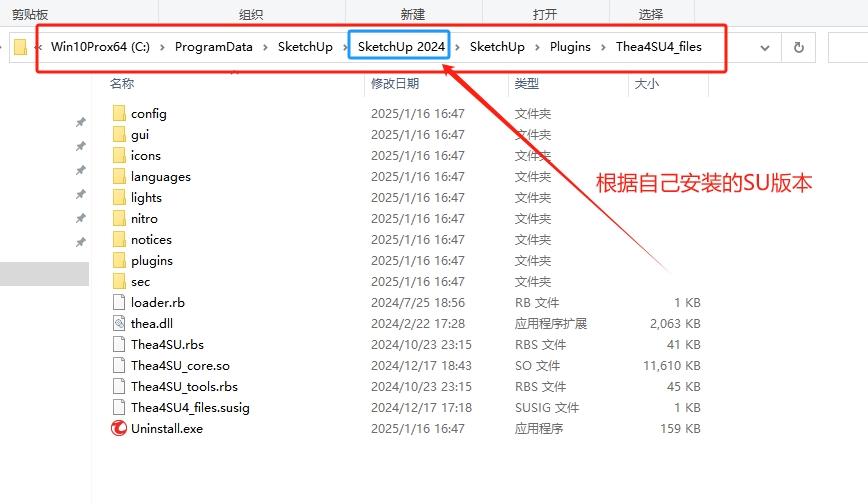Click the loader.rb file icon

pyautogui.click(x=119, y=303)
